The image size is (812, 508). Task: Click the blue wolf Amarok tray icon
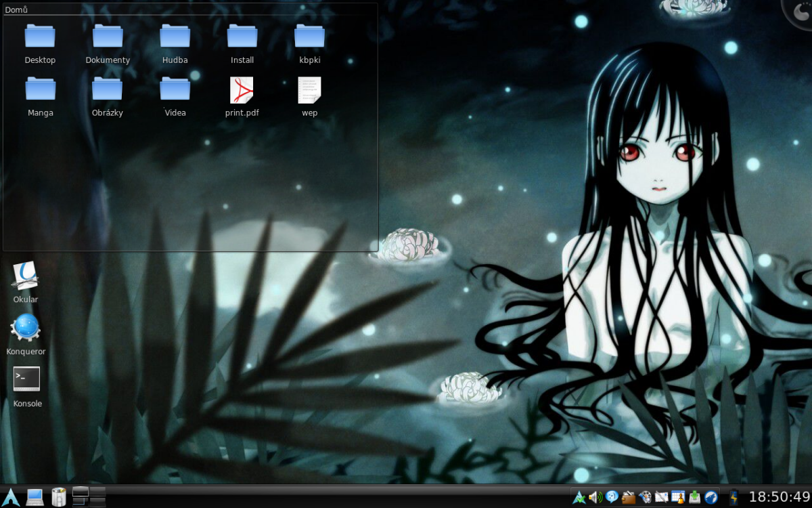pos(710,497)
